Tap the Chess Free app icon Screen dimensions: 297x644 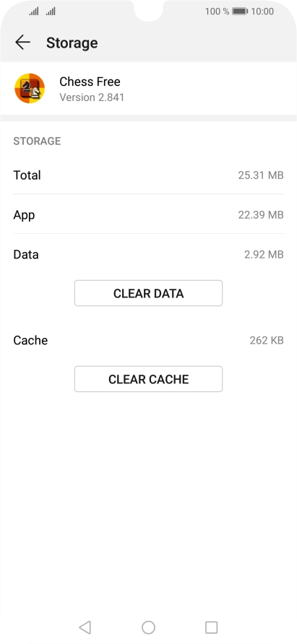click(30, 88)
